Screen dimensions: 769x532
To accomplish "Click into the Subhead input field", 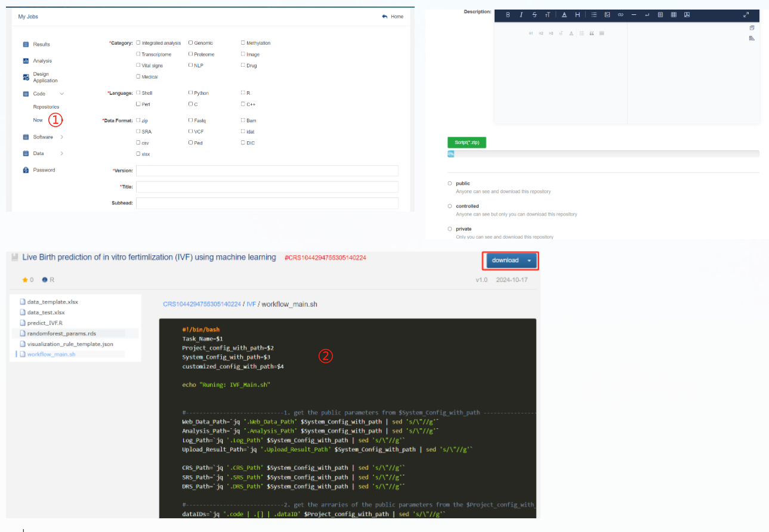I will point(267,203).
